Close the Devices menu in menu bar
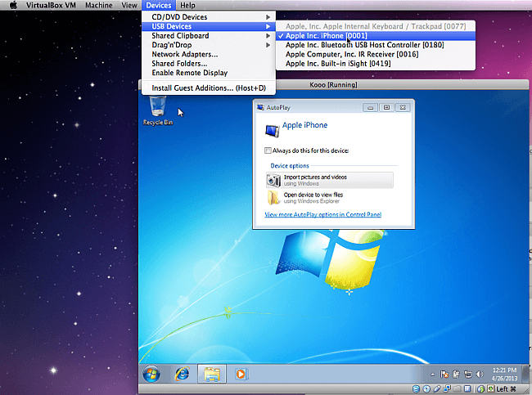Screen dimensions: 532x395 pos(159,5)
